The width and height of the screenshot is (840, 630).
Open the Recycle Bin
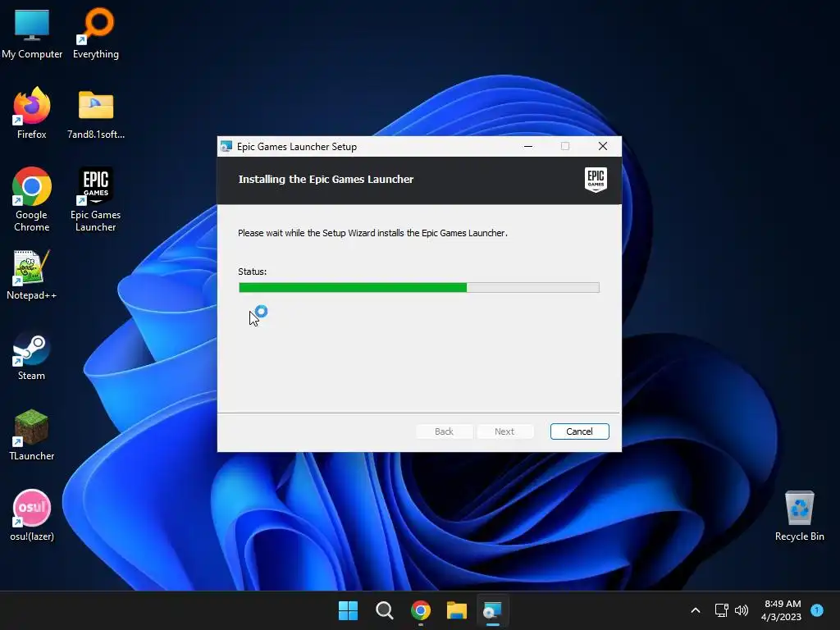pyautogui.click(x=799, y=516)
